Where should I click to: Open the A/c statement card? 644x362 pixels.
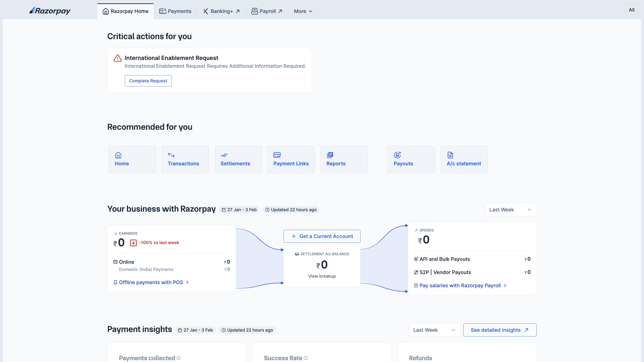click(464, 159)
